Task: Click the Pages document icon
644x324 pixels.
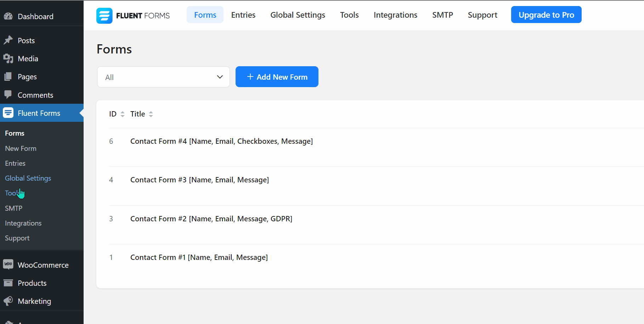Action: 8,76
